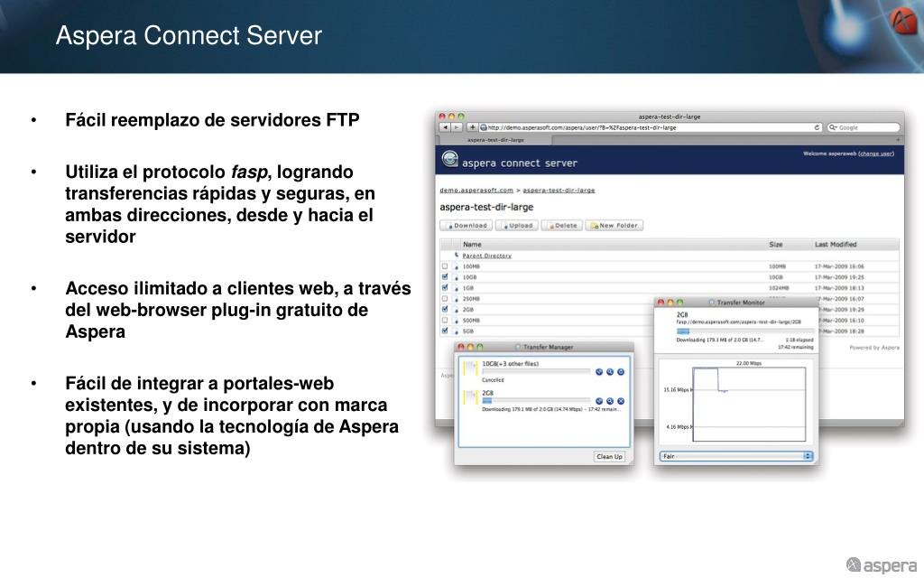The width and height of the screenshot is (924, 578).
Task: Select the 17:42 remaining text in Transfer Monitor
Action: [x=796, y=348]
